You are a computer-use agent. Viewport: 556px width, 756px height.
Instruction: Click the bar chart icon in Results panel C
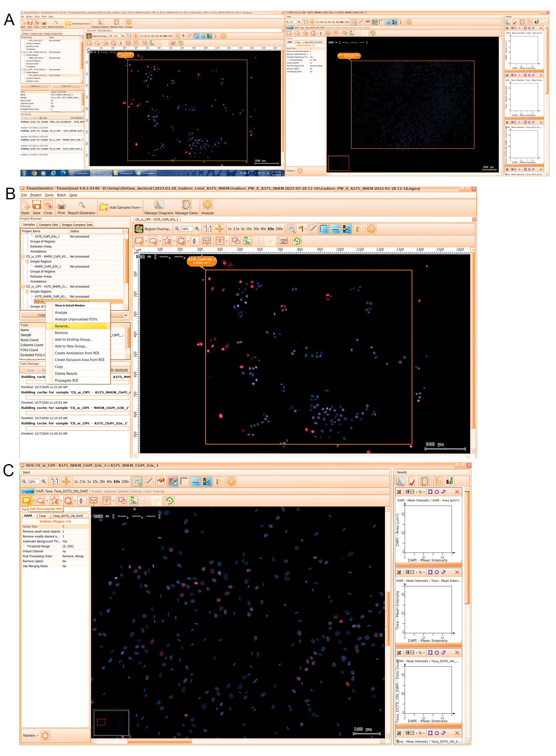tap(449, 482)
